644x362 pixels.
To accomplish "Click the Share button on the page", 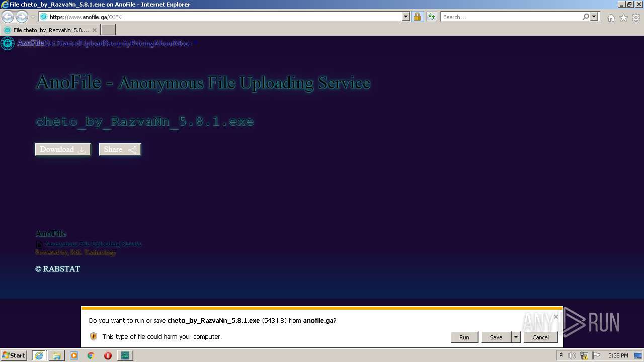I will point(120,149).
